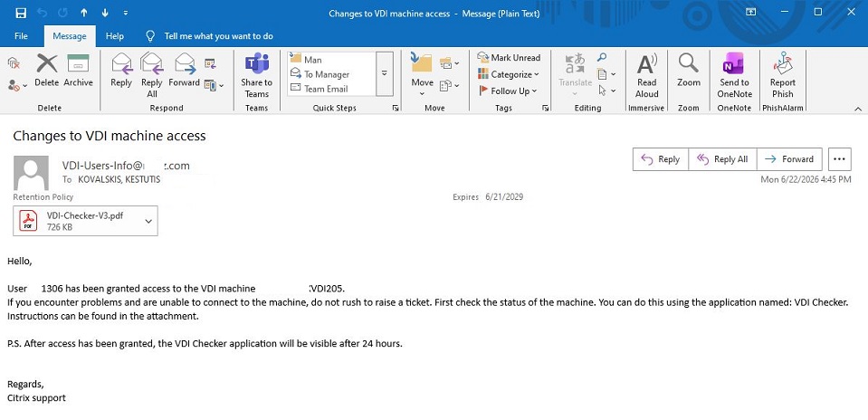Screen dimensions: 868x420
Task: Click the Reply envelope in the ribbon
Action: [121, 71]
